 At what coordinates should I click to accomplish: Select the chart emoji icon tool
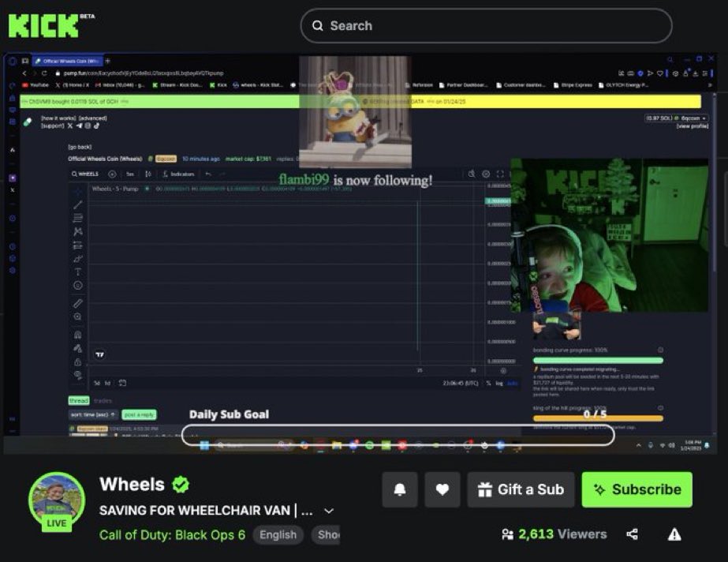[x=77, y=285]
